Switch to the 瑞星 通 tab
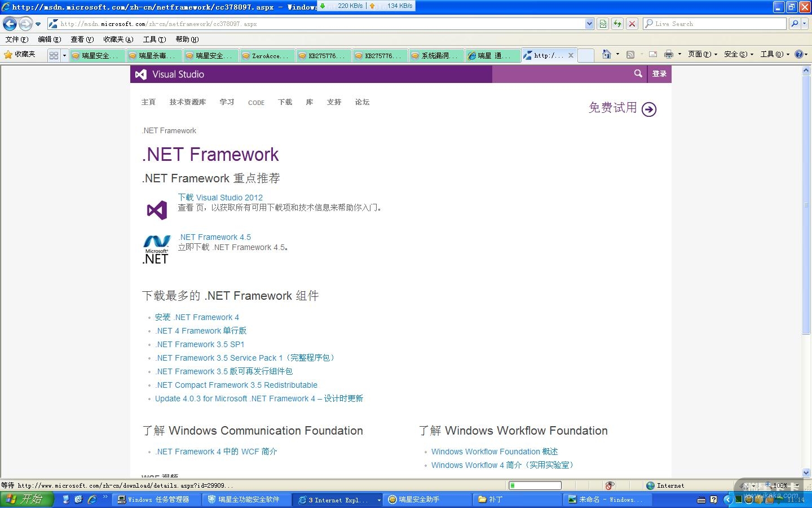This screenshot has width=812, height=508. pos(493,55)
